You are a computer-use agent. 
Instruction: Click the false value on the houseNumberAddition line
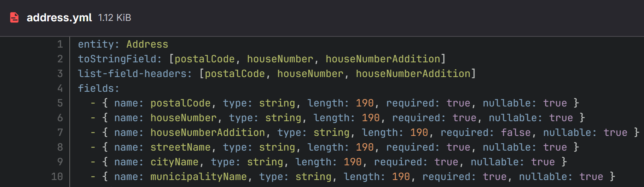(516, 132)
